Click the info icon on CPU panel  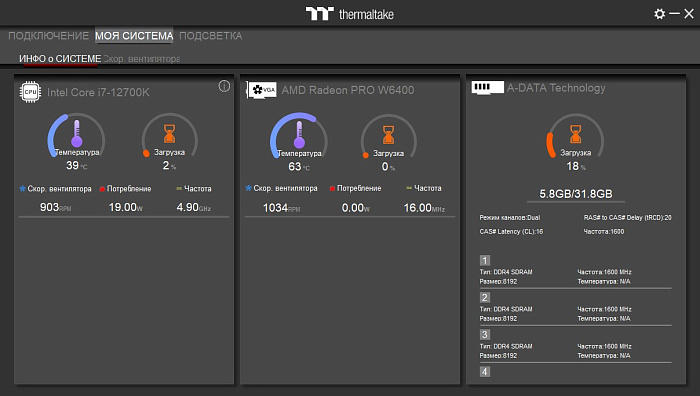tap(224, 86)
